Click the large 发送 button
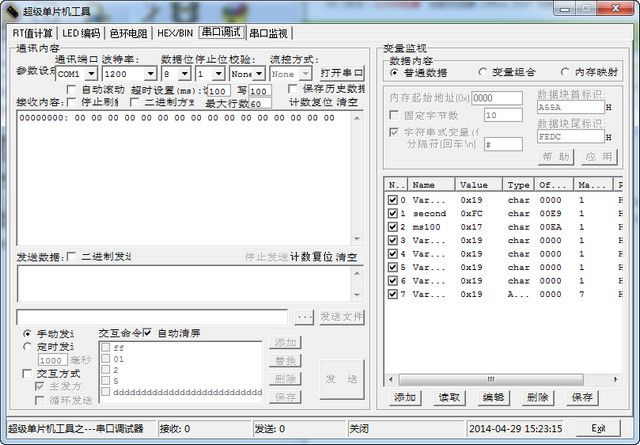Viewport: 640px width, 445px height. tap(341, 379)
